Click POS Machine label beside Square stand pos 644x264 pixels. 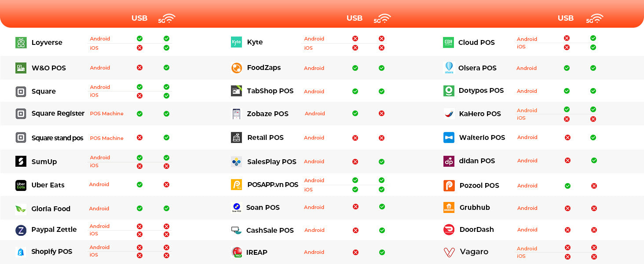point(106,138)
